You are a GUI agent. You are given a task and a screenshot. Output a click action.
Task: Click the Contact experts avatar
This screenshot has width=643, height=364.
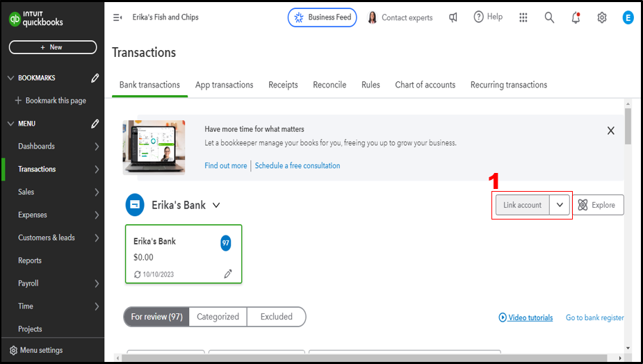click(373, 17)
